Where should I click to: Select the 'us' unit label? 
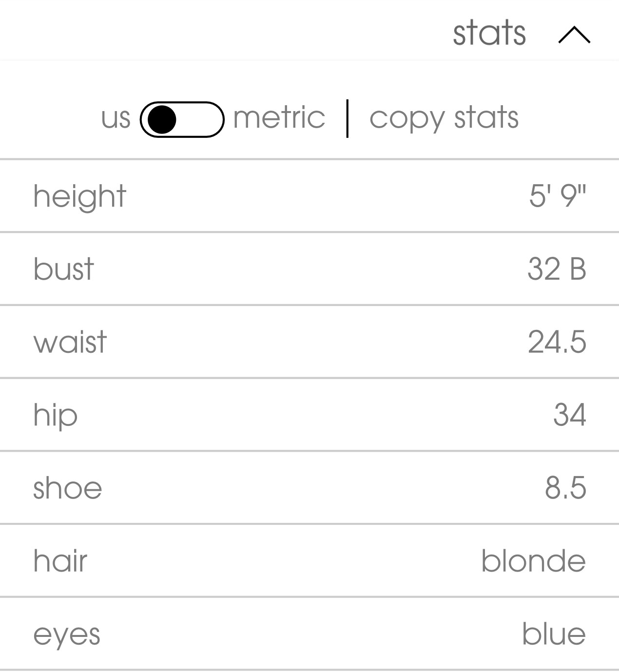[116, 119]
